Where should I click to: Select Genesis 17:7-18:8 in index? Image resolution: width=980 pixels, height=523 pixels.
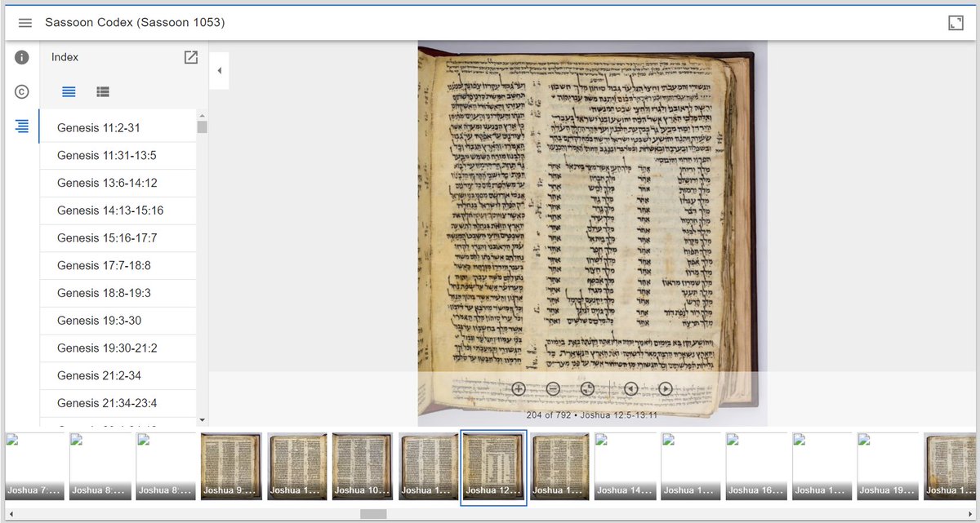tap(118, 266)
